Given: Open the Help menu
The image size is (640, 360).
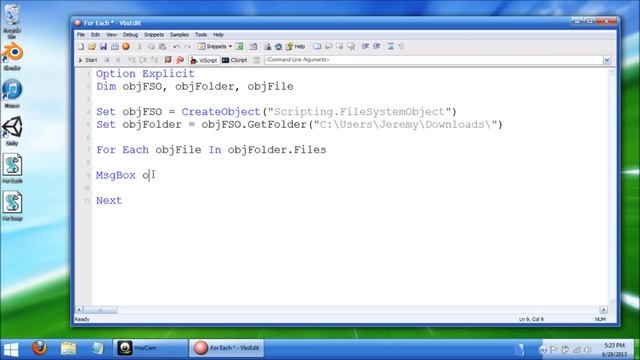Looking at the screenshot, I should pos(218,35).
